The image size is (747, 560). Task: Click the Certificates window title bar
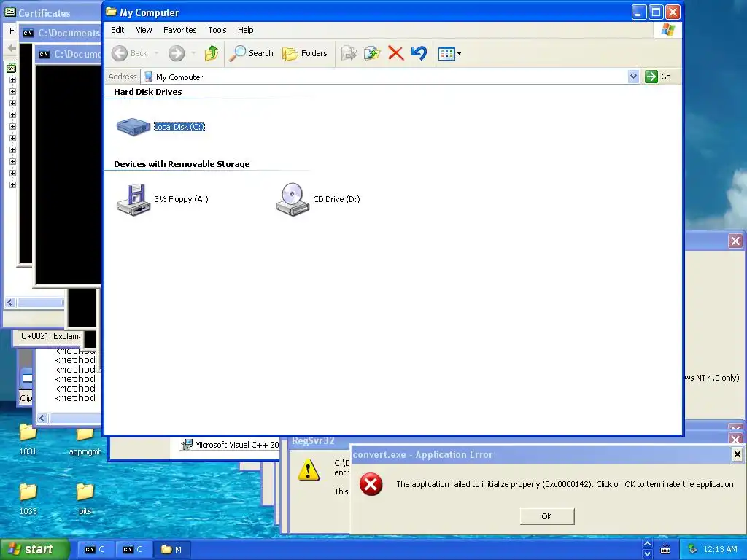[53, 13]
